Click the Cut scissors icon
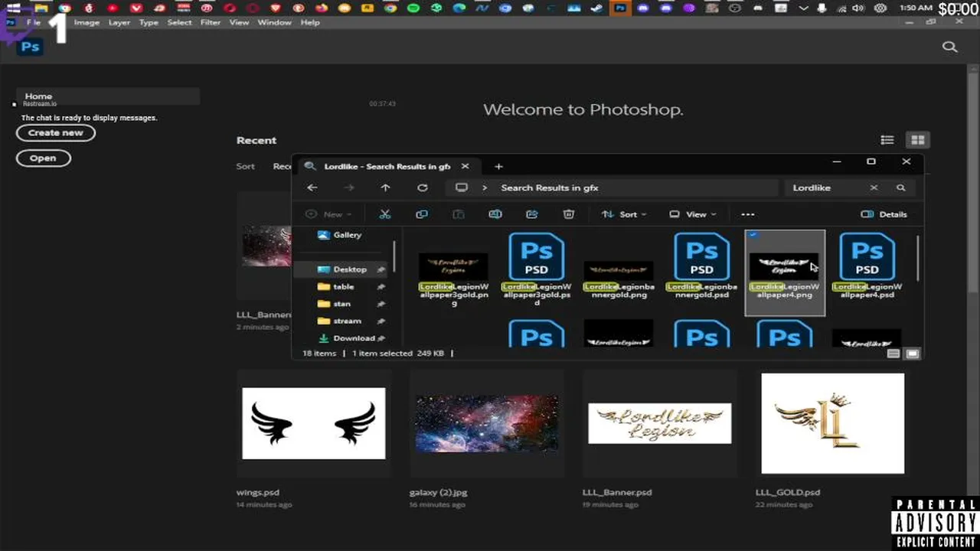980x551 pixels. tap(385, 214)
